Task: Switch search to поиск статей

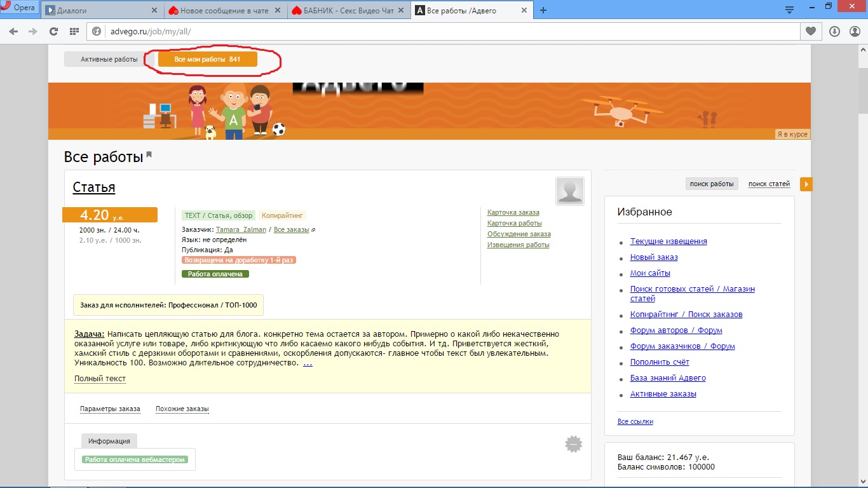Action: pyautogui.click(x=770, y=184)
